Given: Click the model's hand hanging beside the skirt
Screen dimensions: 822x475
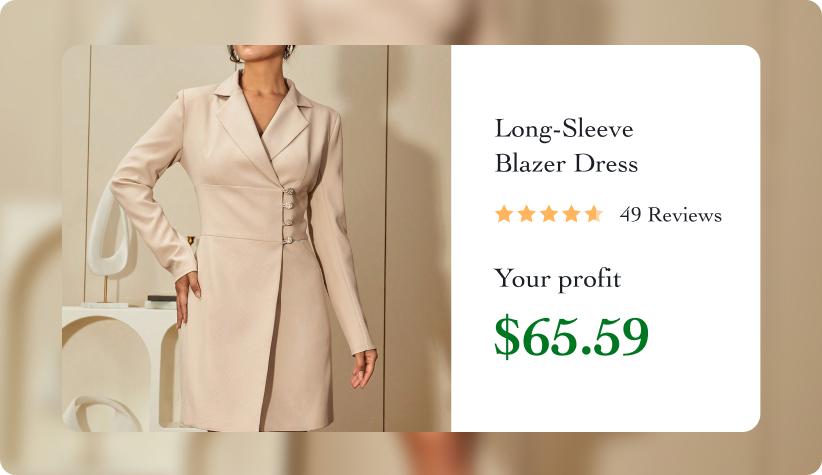Looking at the screenshot, I should [364, 369].
